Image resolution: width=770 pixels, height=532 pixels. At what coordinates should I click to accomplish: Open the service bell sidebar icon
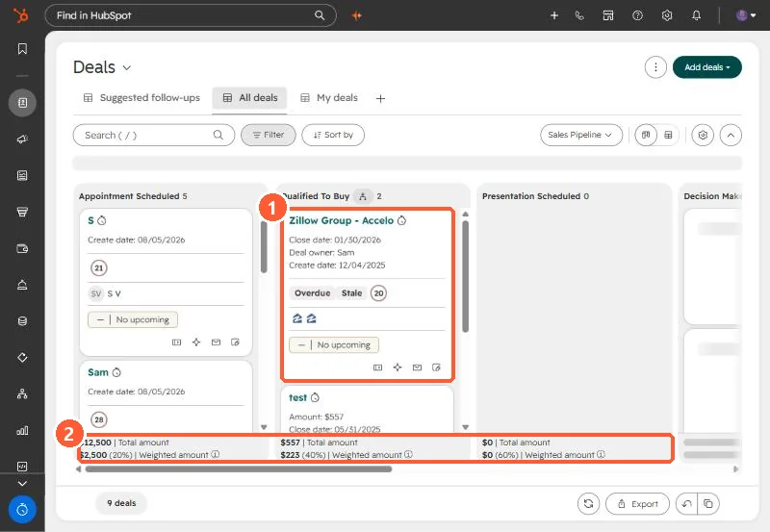tap(22, 285)
